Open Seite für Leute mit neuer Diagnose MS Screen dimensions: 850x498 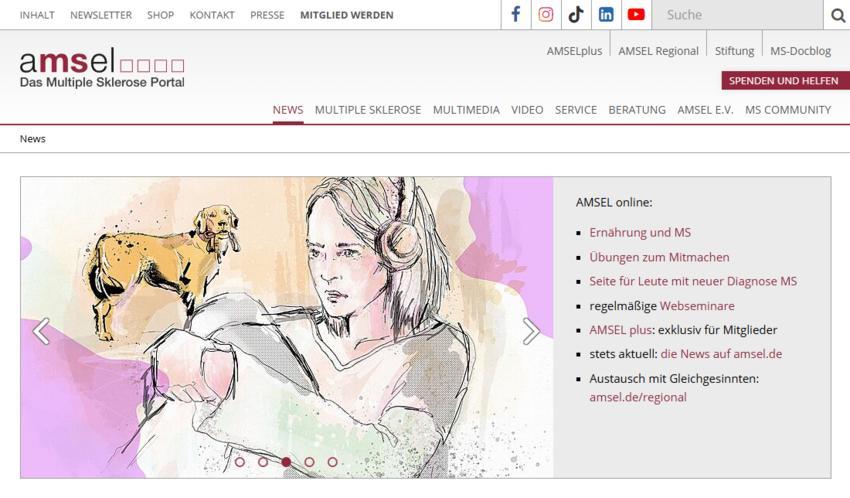(x=693, y=281)
